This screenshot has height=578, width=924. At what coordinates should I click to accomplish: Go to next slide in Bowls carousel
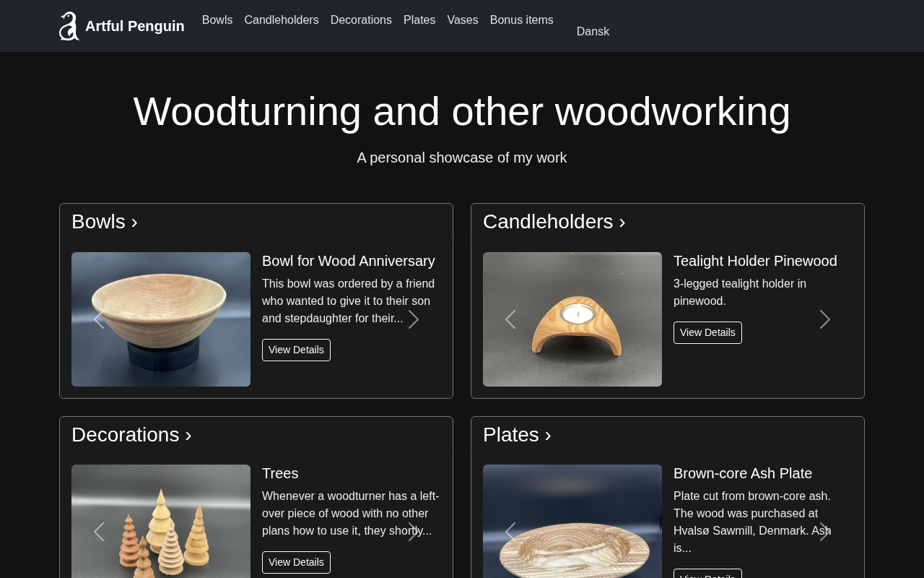click(414, 319)
